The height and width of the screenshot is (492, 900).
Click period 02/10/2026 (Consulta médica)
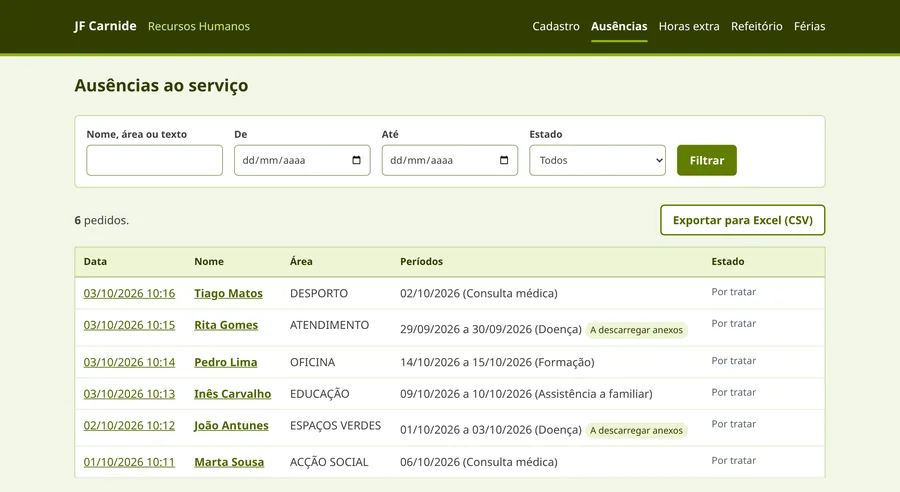click(479, 293)
